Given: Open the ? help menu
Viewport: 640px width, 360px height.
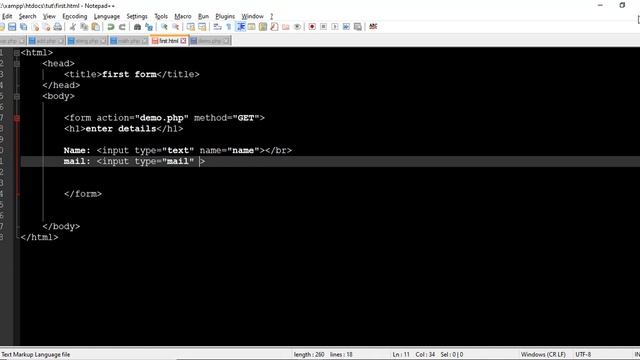Looking at the screenshot, I should [x=271, y=16].
